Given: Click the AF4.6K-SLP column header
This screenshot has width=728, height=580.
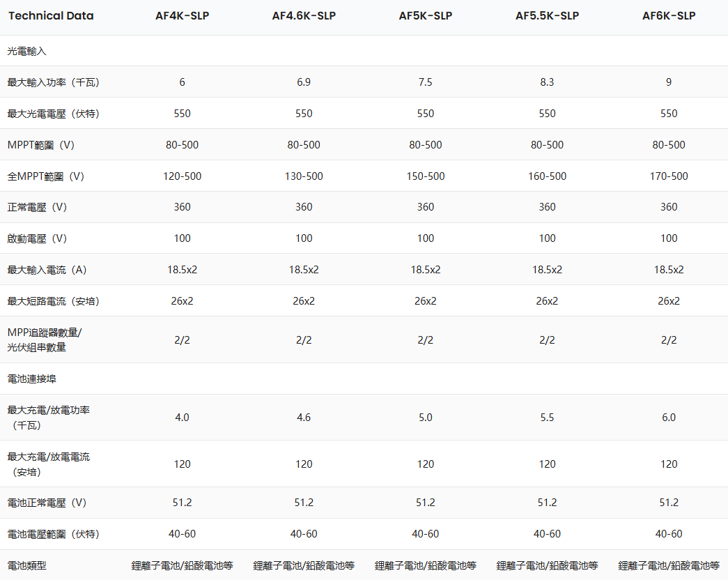Looking at the screenshot, I should [x=304, y=16].
